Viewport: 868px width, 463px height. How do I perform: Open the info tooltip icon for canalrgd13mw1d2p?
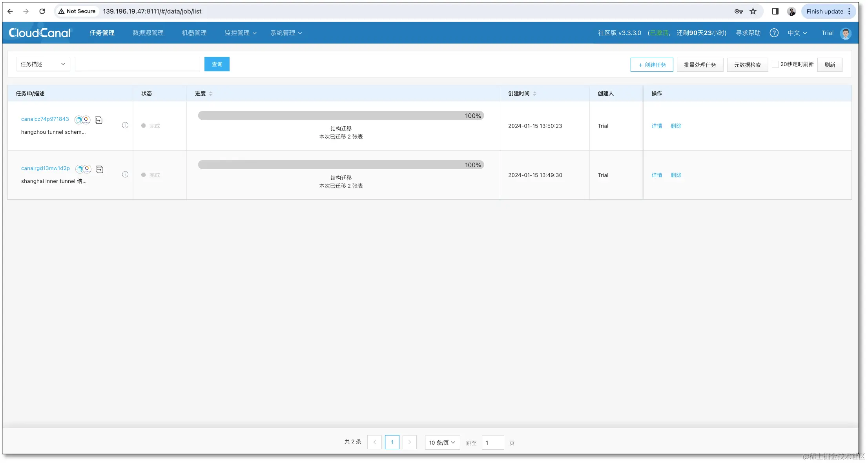tap(125, 174)
